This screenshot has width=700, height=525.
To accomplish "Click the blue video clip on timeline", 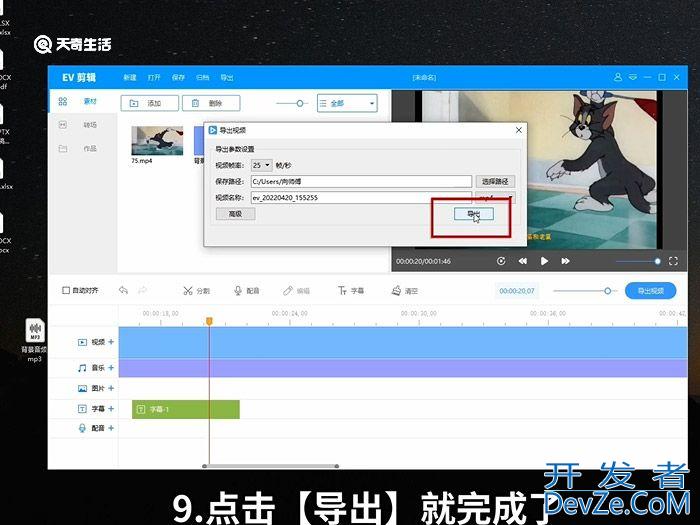I will (x=403, y=342).
